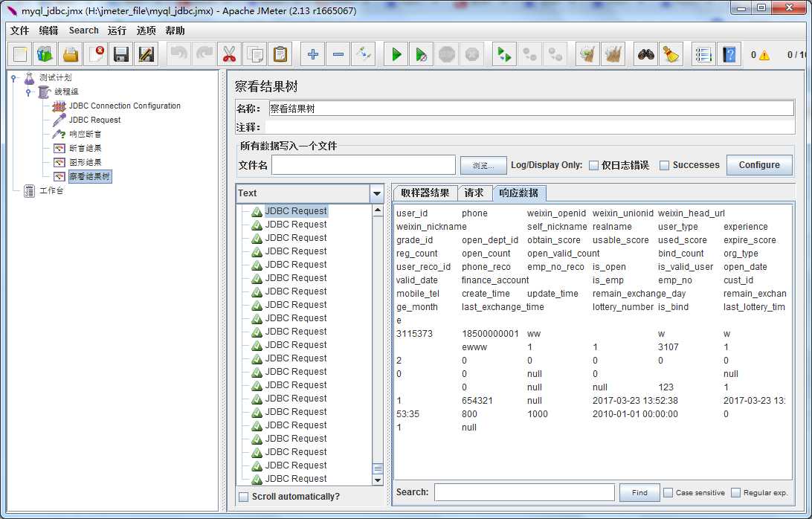Start the test with green play icon
This screenshot has width=812, height=519.
396,54
